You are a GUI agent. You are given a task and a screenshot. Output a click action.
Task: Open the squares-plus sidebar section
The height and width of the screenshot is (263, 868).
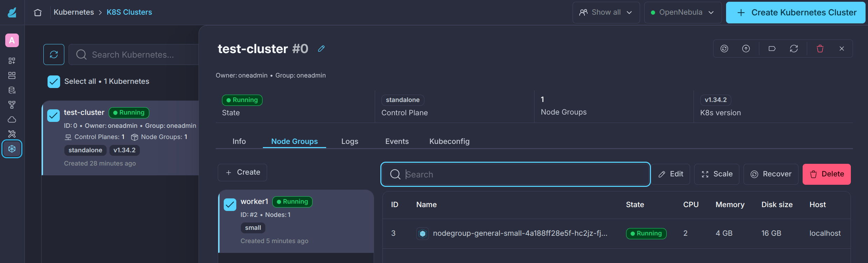click(x=12, y=61)
